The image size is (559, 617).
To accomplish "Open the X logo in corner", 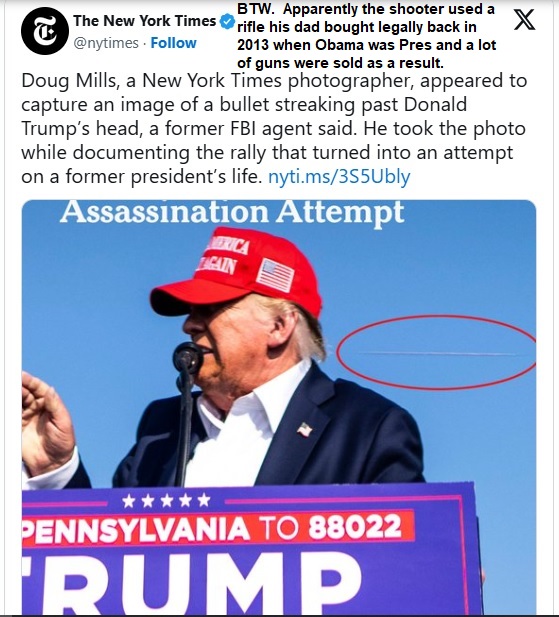I will (524, 20).
